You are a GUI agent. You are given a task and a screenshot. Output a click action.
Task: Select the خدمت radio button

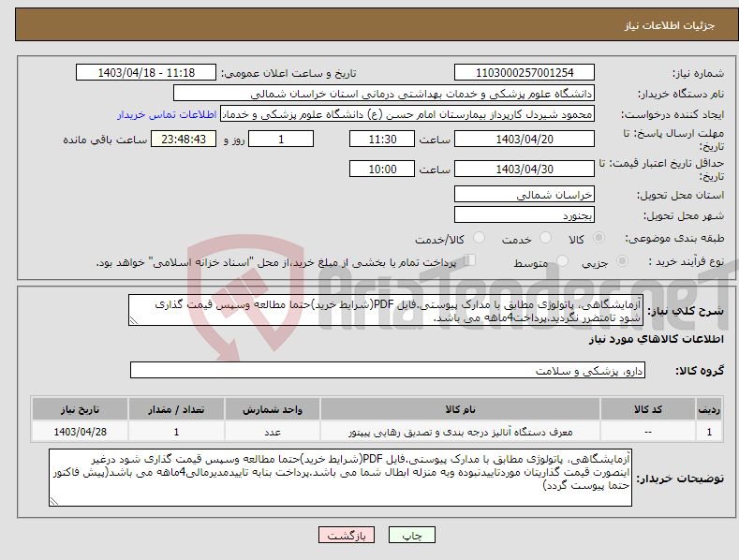(x=545, y=238)
